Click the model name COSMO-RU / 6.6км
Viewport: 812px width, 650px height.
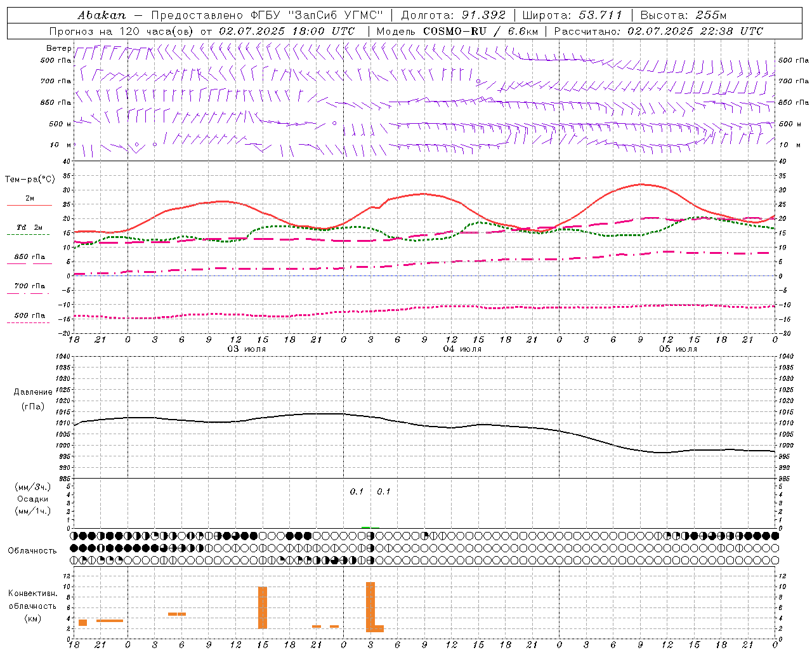[x=480, y=31]
